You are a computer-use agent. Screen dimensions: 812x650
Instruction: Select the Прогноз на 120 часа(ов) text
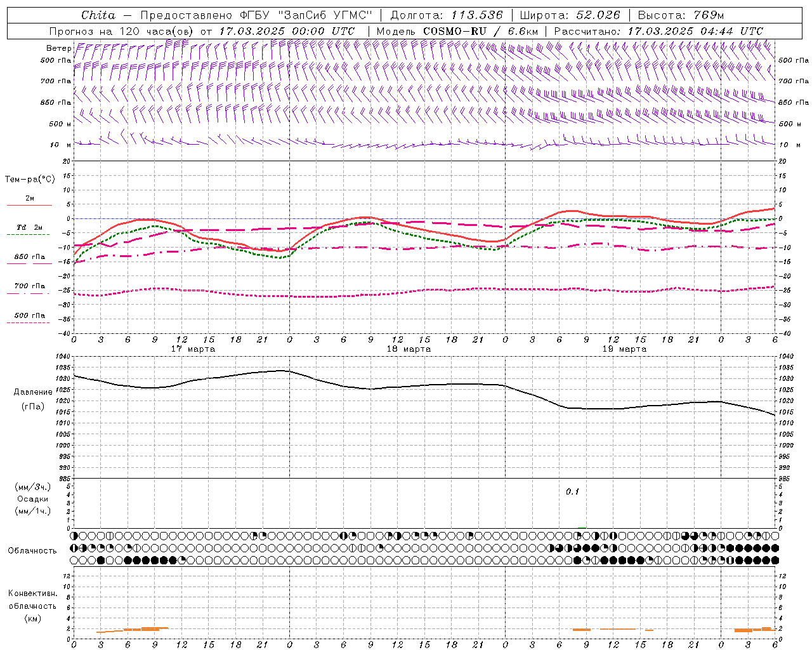122,31
